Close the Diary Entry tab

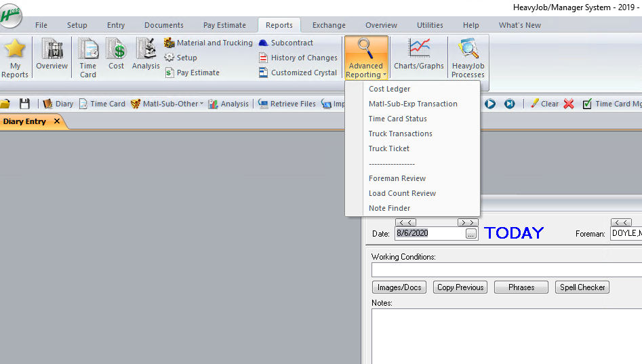tap(57, 121)
